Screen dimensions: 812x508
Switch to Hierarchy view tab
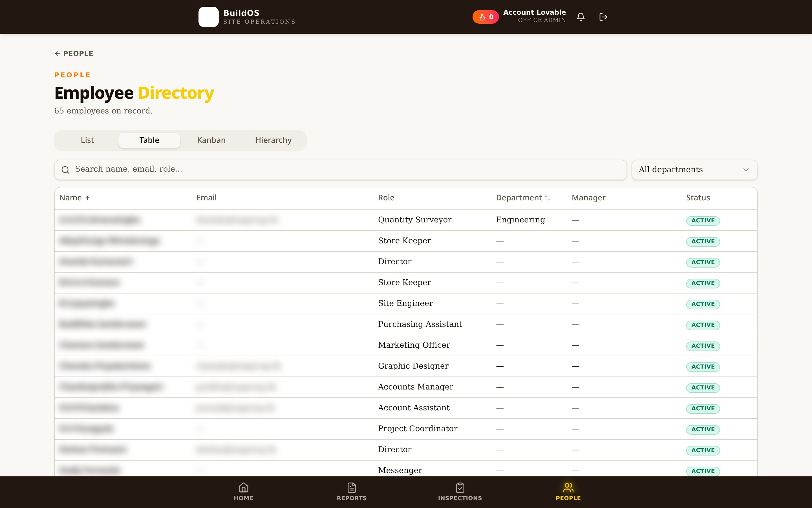click(273, 140)
